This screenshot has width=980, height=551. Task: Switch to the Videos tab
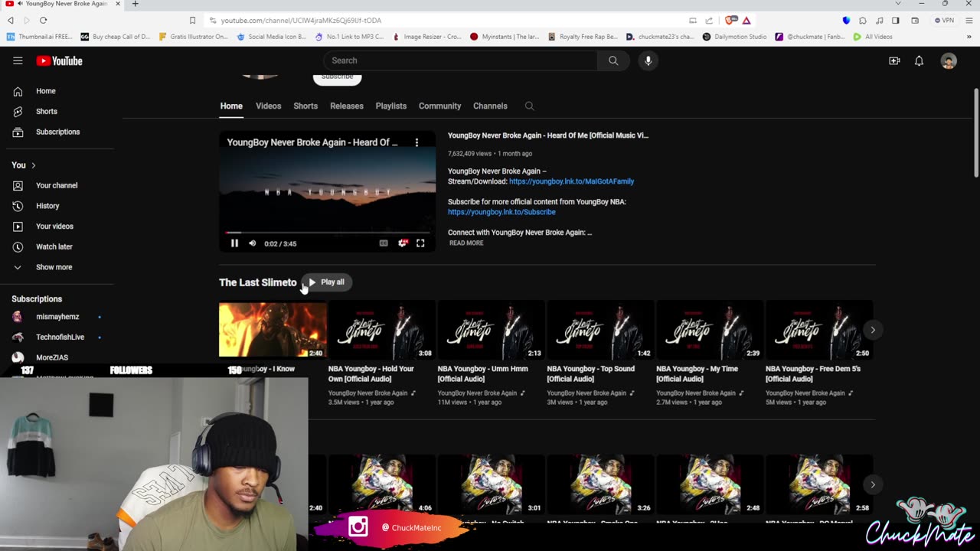268,106
